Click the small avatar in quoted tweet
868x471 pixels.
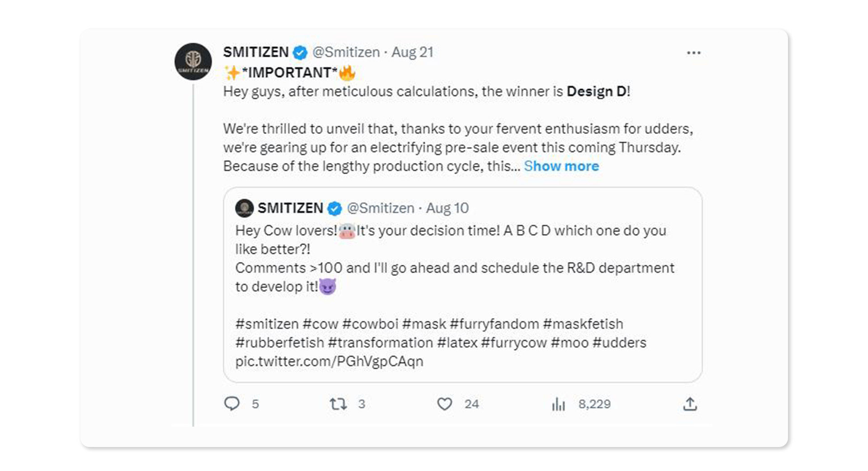click(244, 208)
